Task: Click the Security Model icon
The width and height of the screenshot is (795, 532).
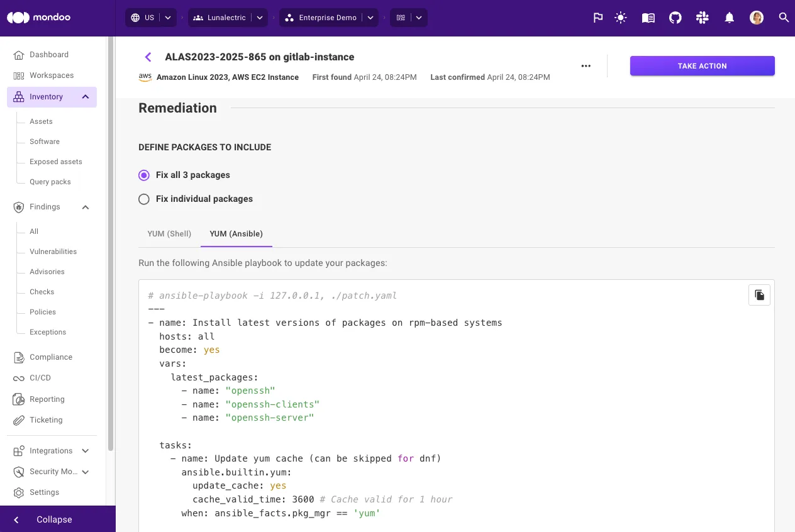Action: tap(19, 472)
